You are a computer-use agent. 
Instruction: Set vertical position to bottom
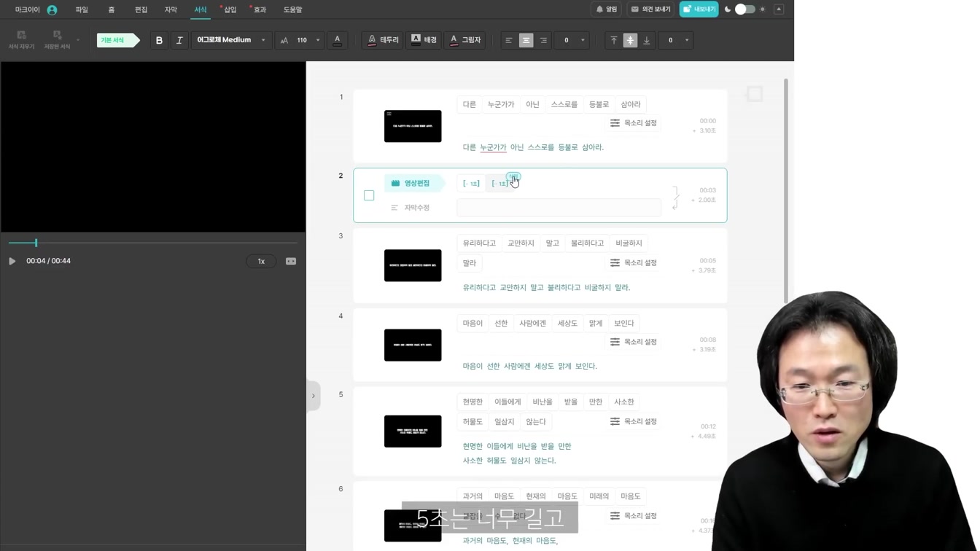click(x=647, y=40)
